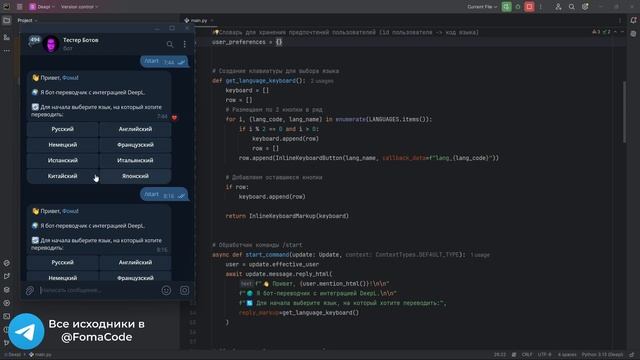Viewport: 640px width, 360px height.
Task: Open Search Everywhere magnifier in PyCharm
Action: point(572,7)
